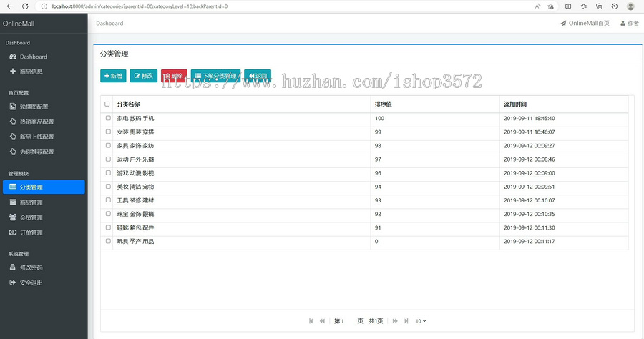Open 商品管理 sidebar item
Viewport: 644px width, 339px height.
point(44,202)
